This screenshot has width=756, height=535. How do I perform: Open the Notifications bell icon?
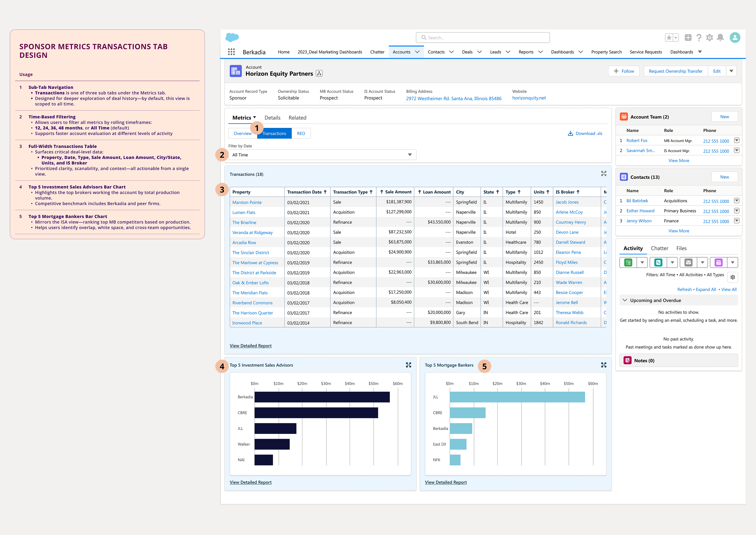pos(720,38)
